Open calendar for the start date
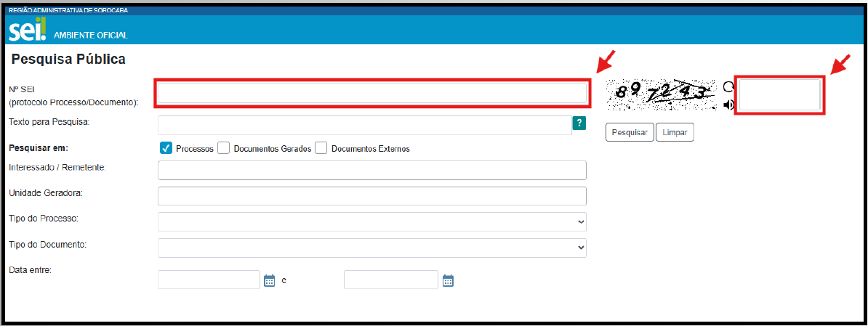The height and width of the screenshot is (326, 868). click(270, 280)
